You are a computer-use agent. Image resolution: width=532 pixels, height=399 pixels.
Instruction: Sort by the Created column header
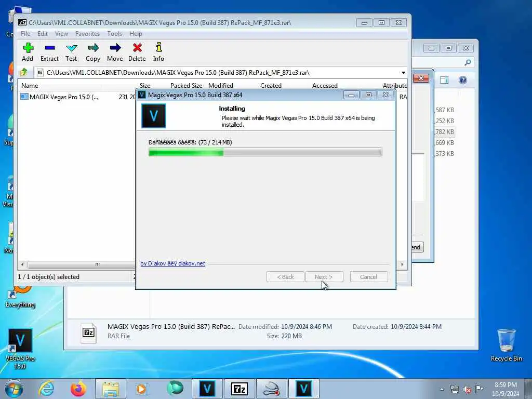(271, 86)
